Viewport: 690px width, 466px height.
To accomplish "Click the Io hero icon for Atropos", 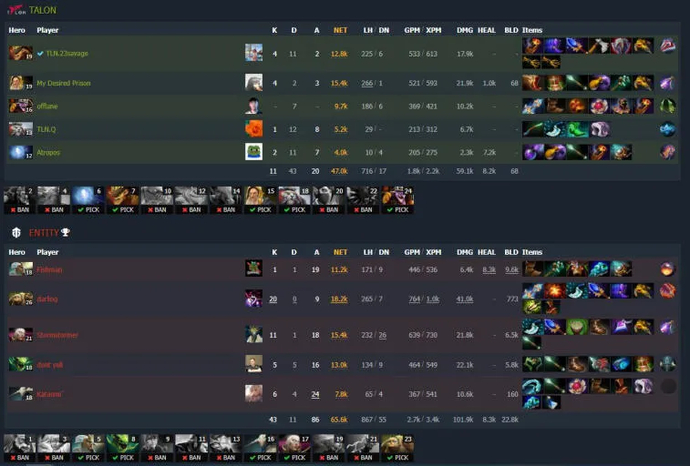I will tap(20, 152).
